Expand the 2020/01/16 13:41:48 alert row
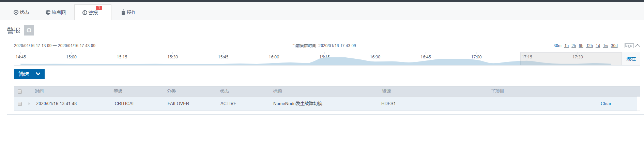 pos(29,104)
